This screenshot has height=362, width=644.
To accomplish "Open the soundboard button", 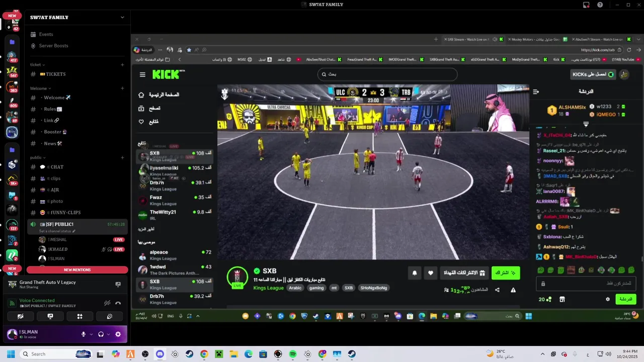I will point(109,316).
